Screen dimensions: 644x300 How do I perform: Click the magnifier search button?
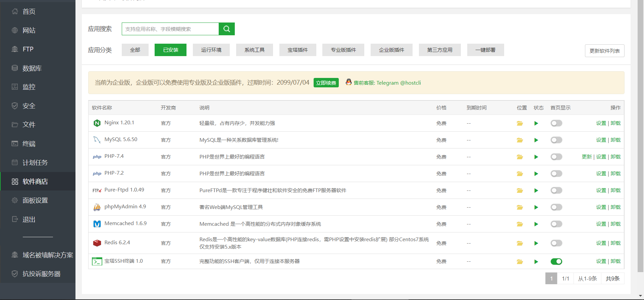coord(227,29)
